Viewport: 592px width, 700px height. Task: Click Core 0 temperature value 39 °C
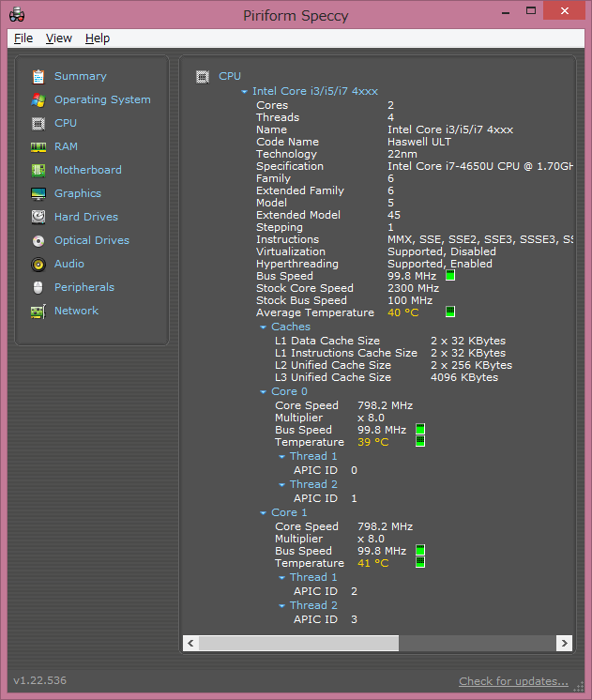[372, 442]
